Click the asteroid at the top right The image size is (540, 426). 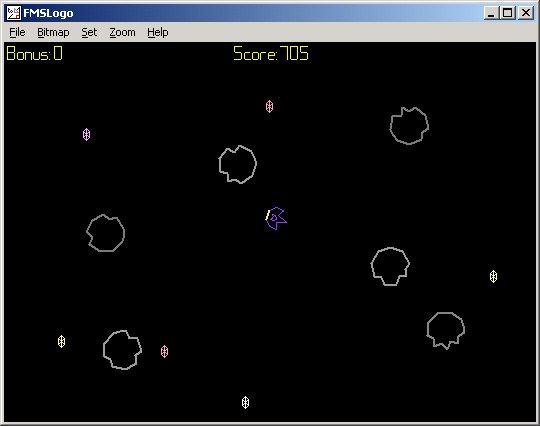click(409, 126)
